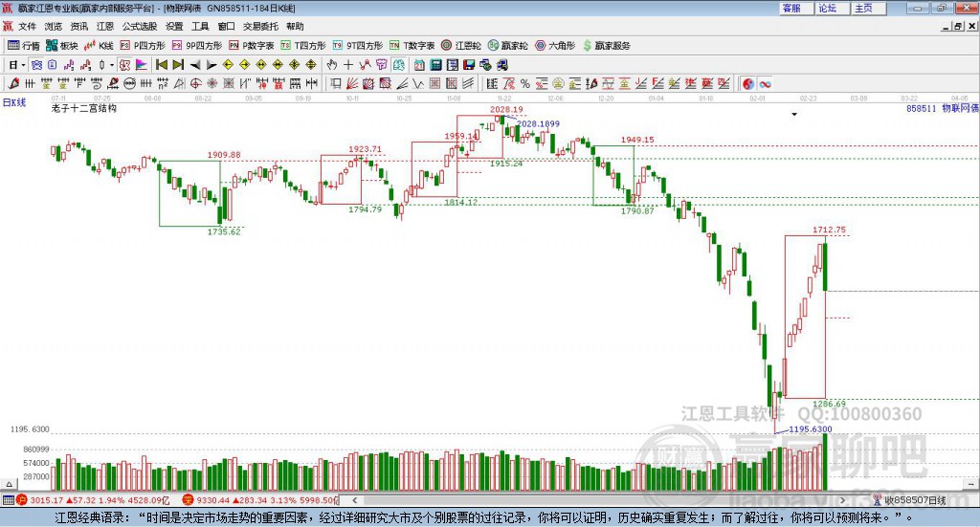
Task: Click the 日K线 chart label
Action: 13,102
